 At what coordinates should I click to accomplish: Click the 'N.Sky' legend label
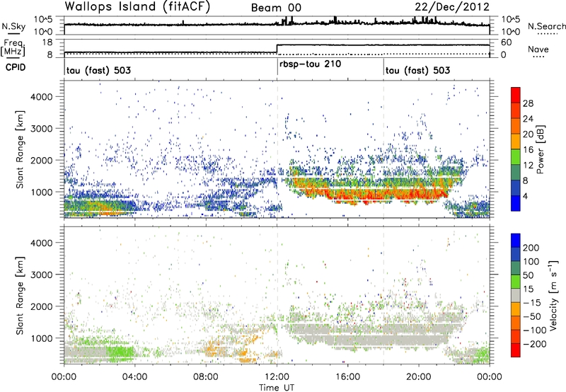point(13,26)
